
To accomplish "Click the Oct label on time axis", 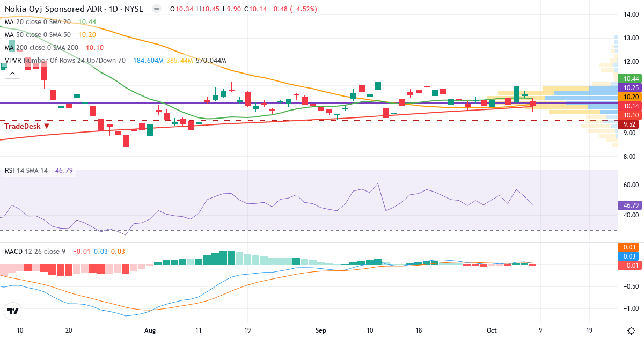I will [x=491, y=330].
